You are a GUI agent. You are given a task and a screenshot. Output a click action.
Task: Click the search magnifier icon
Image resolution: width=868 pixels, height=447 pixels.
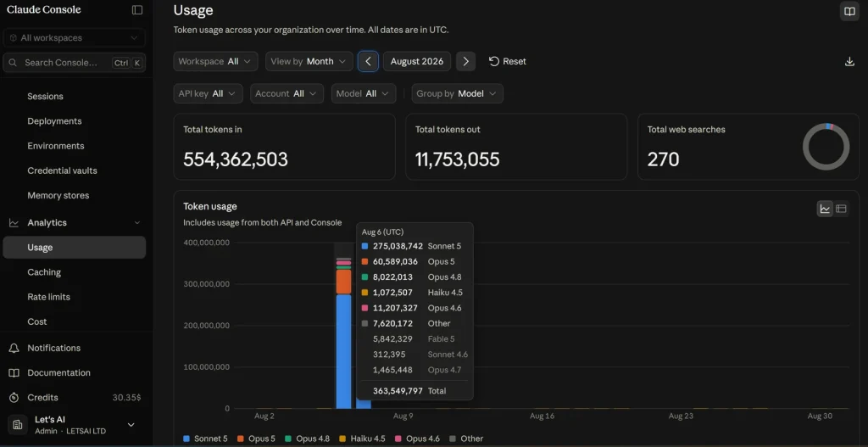click(x=14, y=63)
